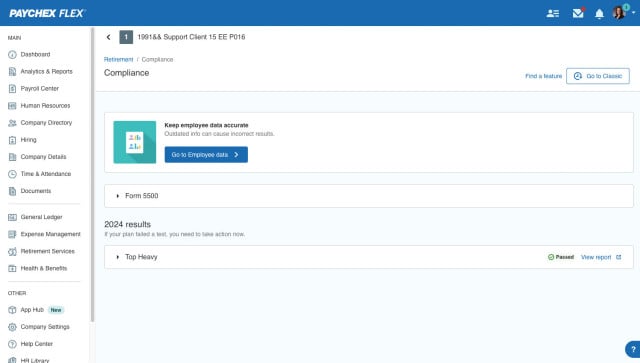
Task: Click 'Keep employee data accurate' text
Action: 206,125
